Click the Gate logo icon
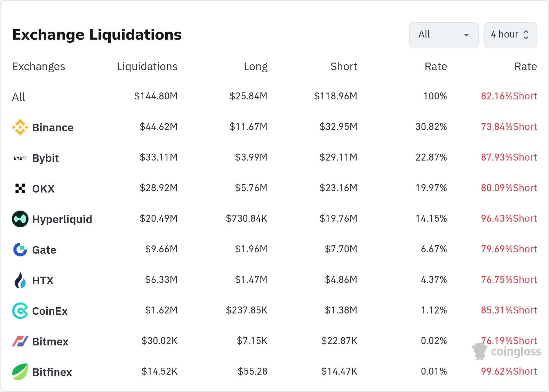 coord(20,250)
